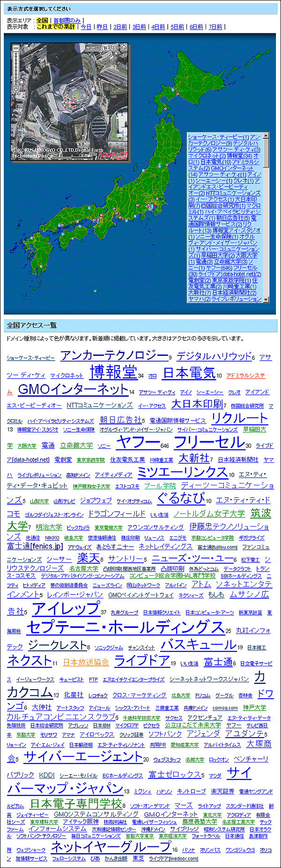Click 大日本印刷 in the access cloud
The width and height of the screenshot is (281, 868).
click(197, 404)
